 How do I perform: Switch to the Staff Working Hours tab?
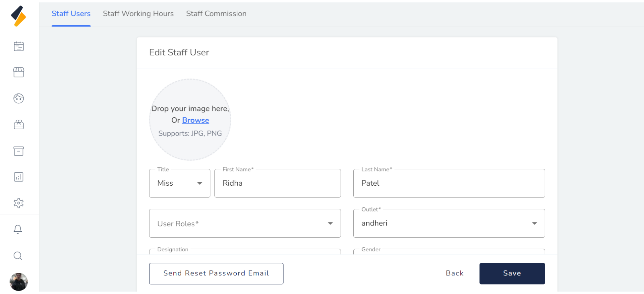click(138, 14)
